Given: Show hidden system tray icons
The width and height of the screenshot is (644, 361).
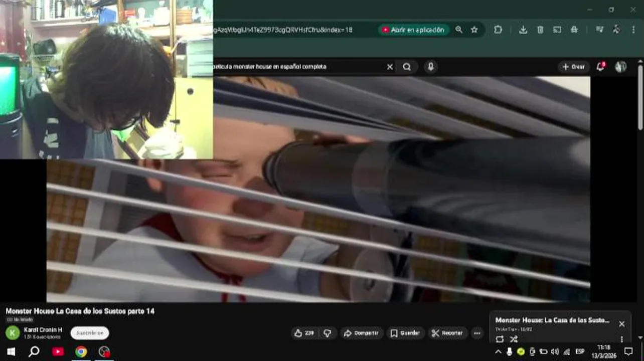Looking at the screenshot, I should click(499, 351).
